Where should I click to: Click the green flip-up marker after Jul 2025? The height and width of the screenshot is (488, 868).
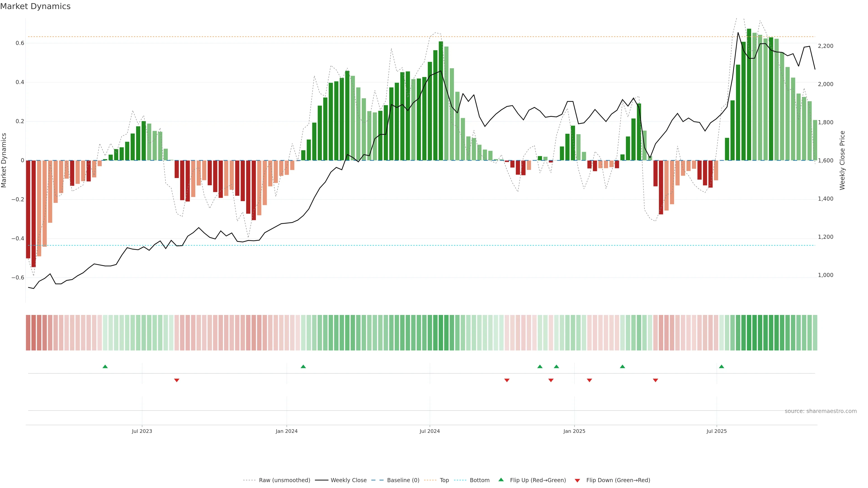(x=722, y=366)
